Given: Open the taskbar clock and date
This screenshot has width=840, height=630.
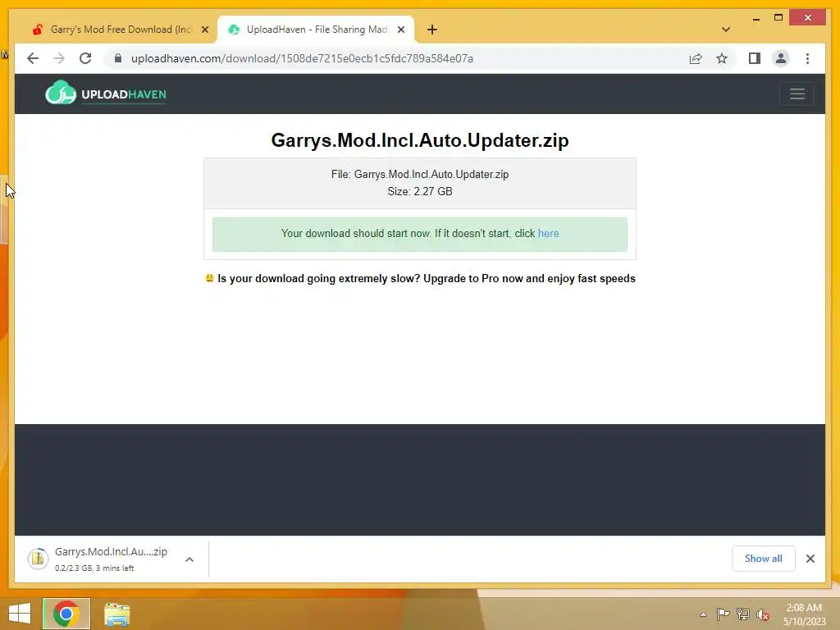Looking at the screenshot, I should (804, 614).
